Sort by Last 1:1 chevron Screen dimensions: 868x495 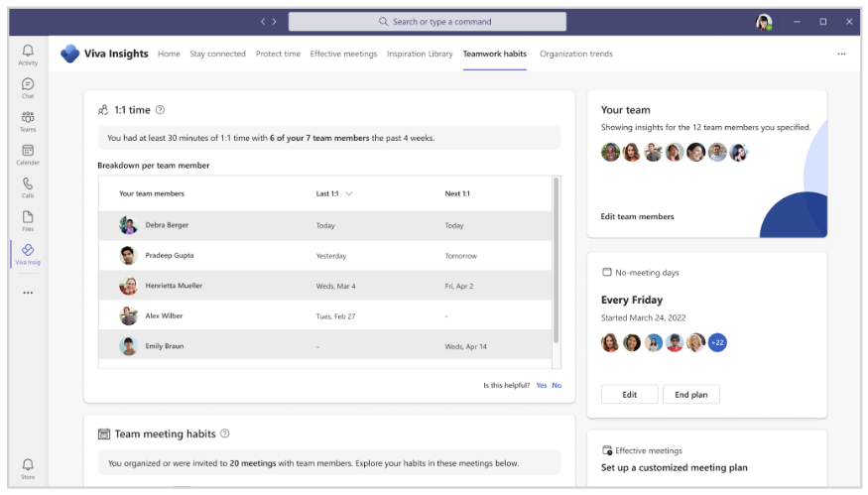click(349, 193)
